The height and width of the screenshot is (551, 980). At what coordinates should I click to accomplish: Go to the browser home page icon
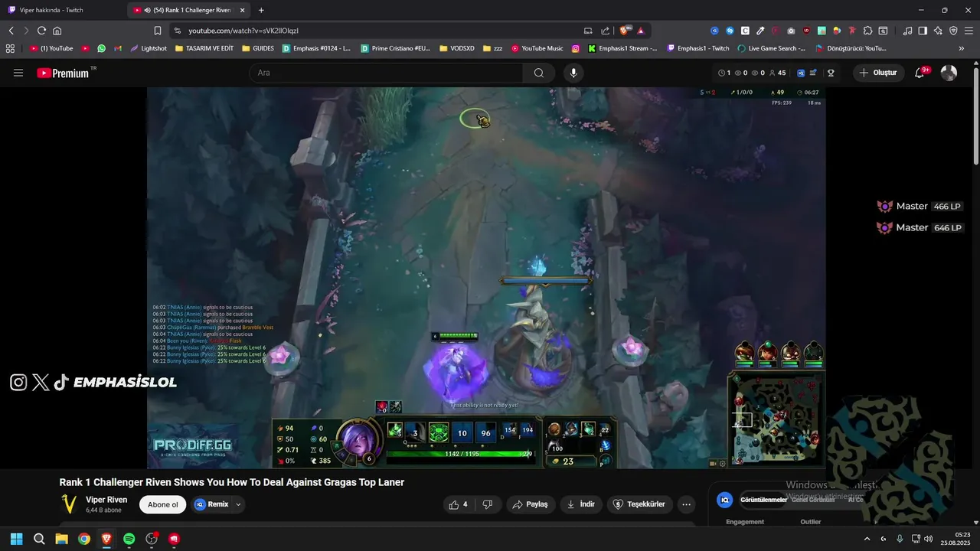[57, 31]
